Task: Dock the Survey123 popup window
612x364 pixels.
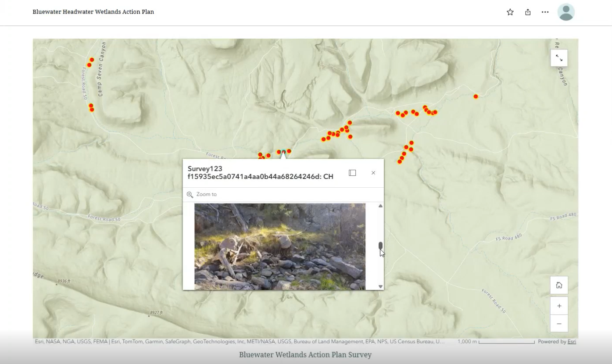Action: pyautogui.click(x=352, y=172)
